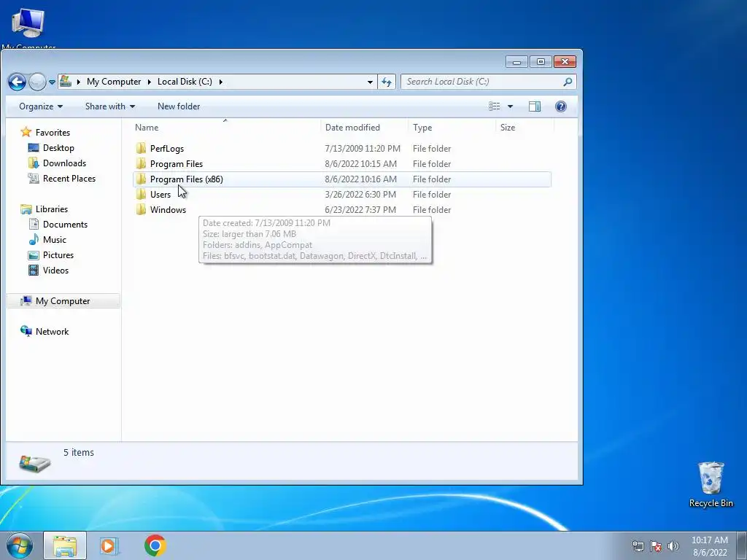Click My Computer in the address bar
This screenshot has width=747, height=560.
(x=114, y=82)
